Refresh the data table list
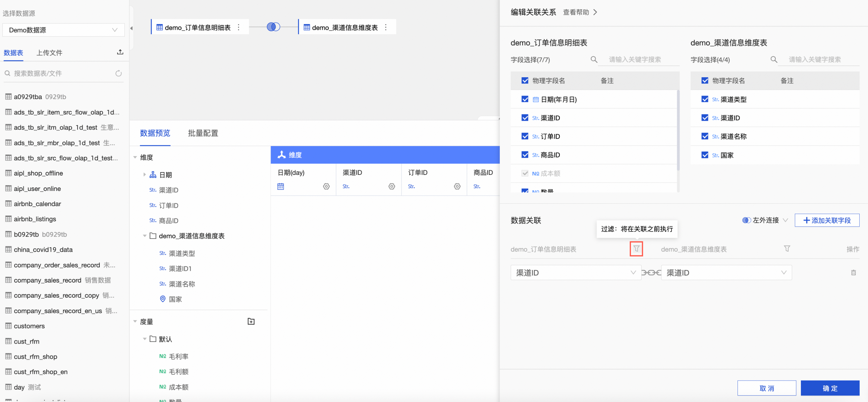The image size is (868, 402). point(118,73)
